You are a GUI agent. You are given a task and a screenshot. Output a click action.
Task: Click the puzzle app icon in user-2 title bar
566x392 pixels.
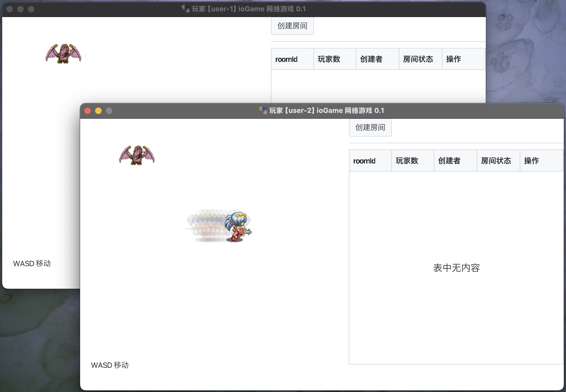[x=263, y=110]
